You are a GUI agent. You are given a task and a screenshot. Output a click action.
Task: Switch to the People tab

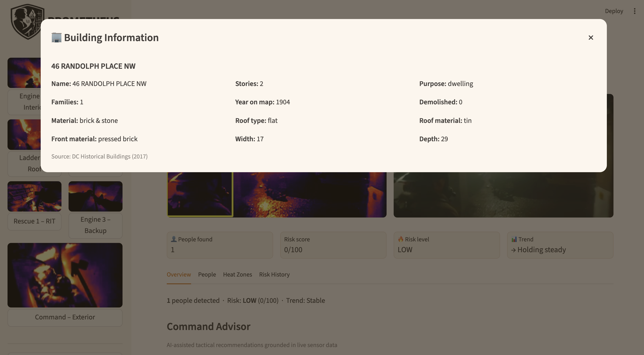[207, 274]
